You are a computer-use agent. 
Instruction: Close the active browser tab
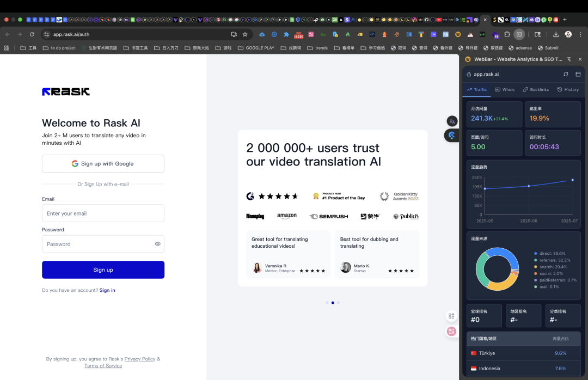(485, 20)
